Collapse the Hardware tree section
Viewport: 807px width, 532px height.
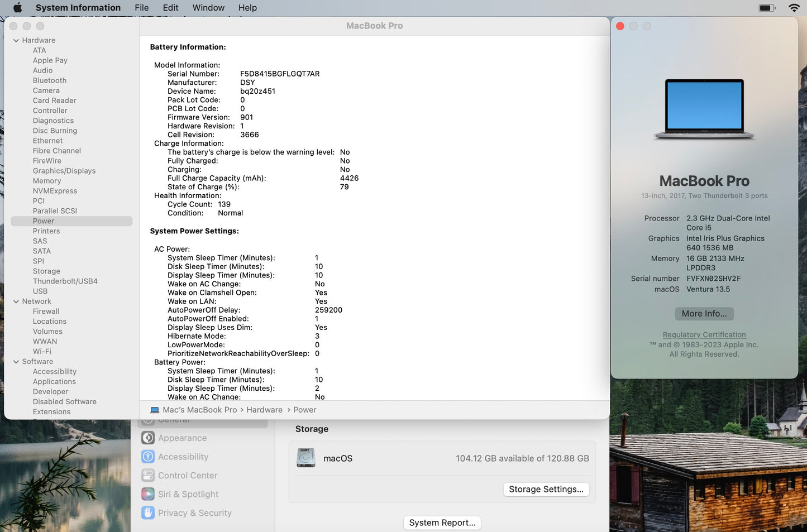(16, 41)
